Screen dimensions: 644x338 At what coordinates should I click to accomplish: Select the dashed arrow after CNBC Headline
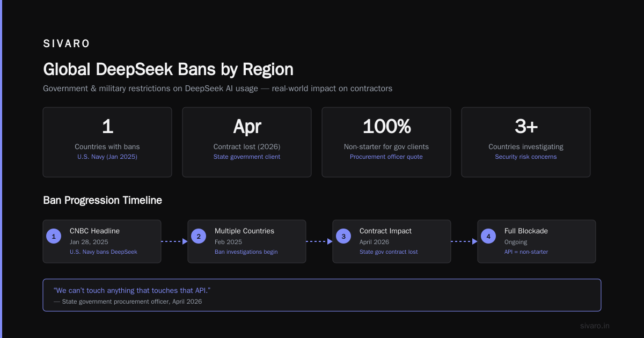(174, 241)
